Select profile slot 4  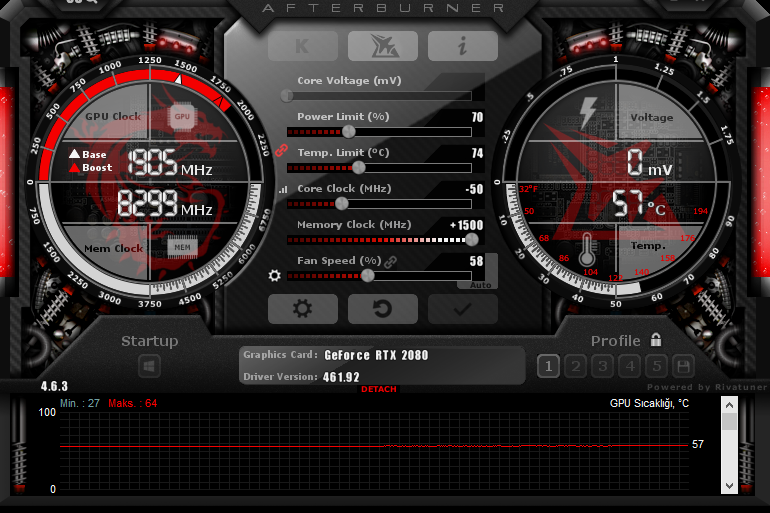tap(630, 366)
